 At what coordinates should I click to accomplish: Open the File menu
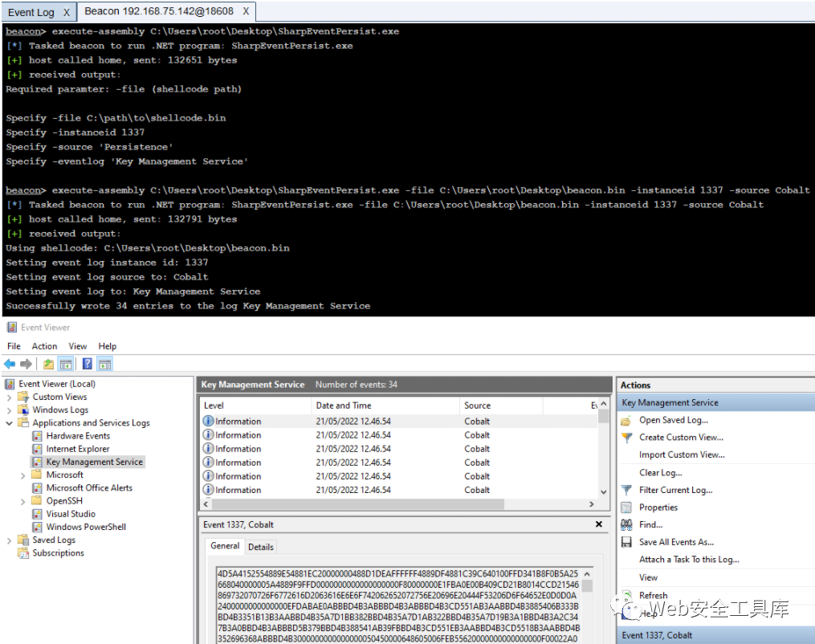pyautogui.click(x=14, y=346)
